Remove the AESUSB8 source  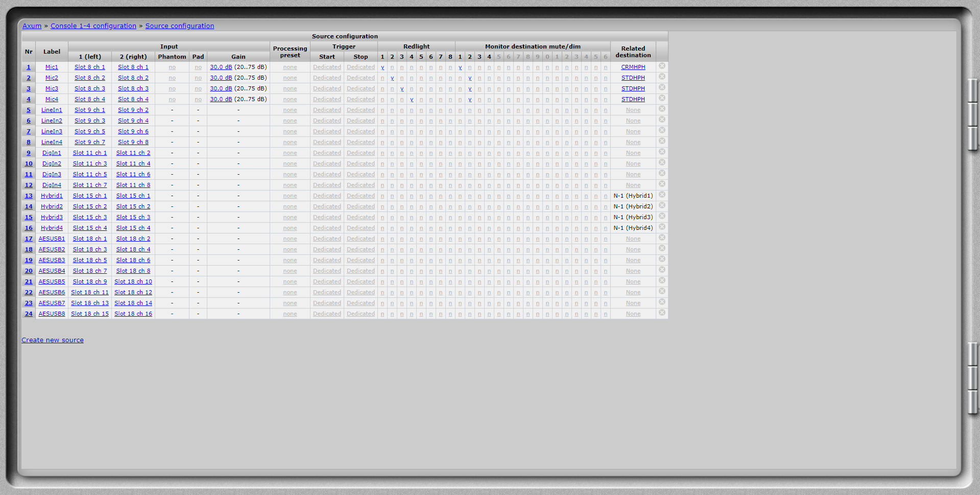click(662, 313)
